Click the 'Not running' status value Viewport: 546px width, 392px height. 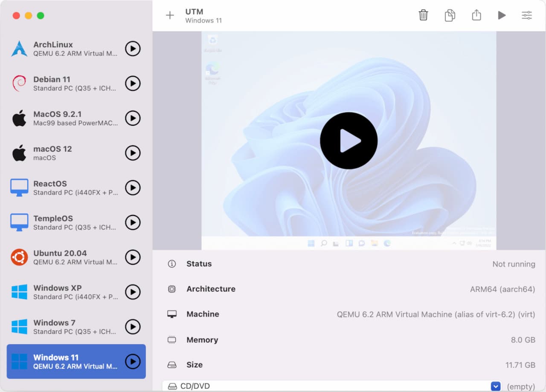click(x=514, y=264)
